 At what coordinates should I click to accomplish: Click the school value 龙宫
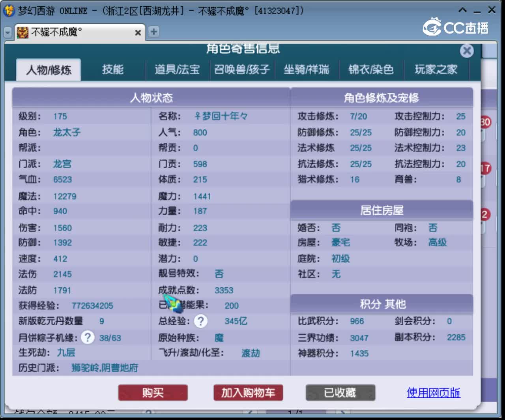(x=62, y=164)
